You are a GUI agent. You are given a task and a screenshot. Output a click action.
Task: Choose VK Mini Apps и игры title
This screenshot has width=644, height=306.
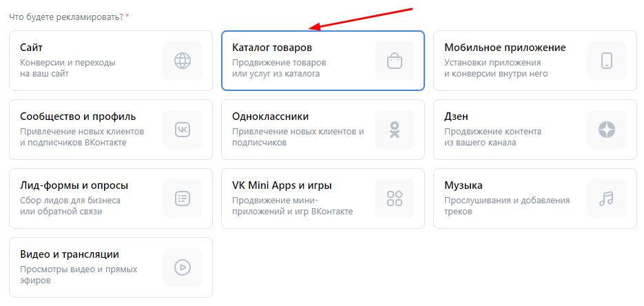282,185
